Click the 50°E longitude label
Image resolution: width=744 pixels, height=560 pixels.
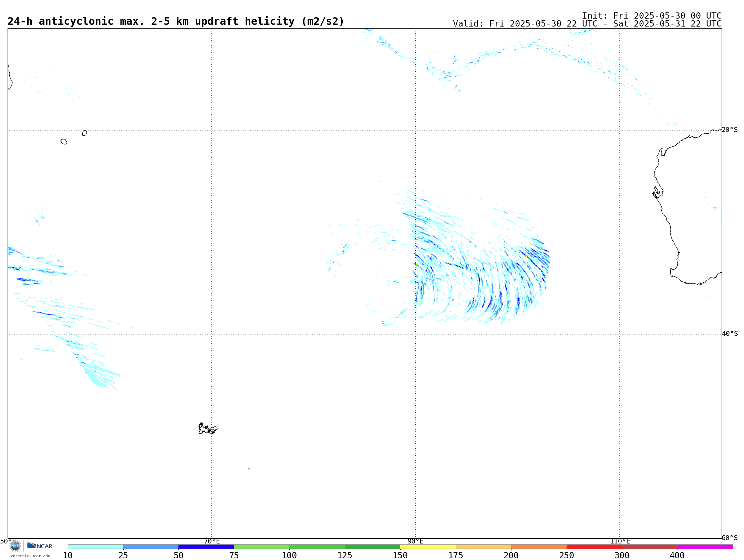click(8, 541)
